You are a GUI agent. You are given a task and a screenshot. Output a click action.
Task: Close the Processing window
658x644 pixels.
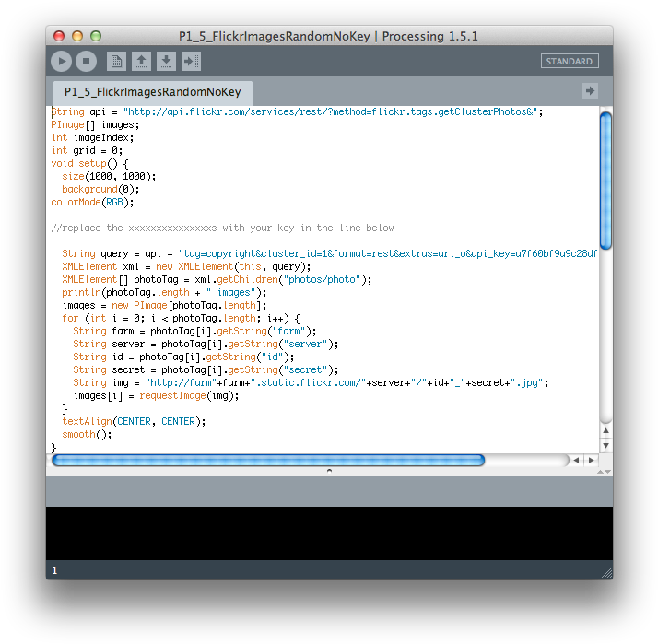point(59,36)
